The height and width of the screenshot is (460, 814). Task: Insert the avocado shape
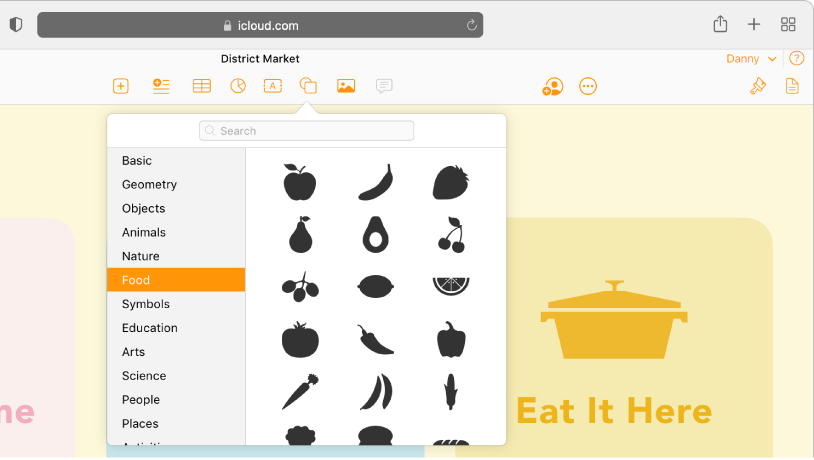(375, 235)
